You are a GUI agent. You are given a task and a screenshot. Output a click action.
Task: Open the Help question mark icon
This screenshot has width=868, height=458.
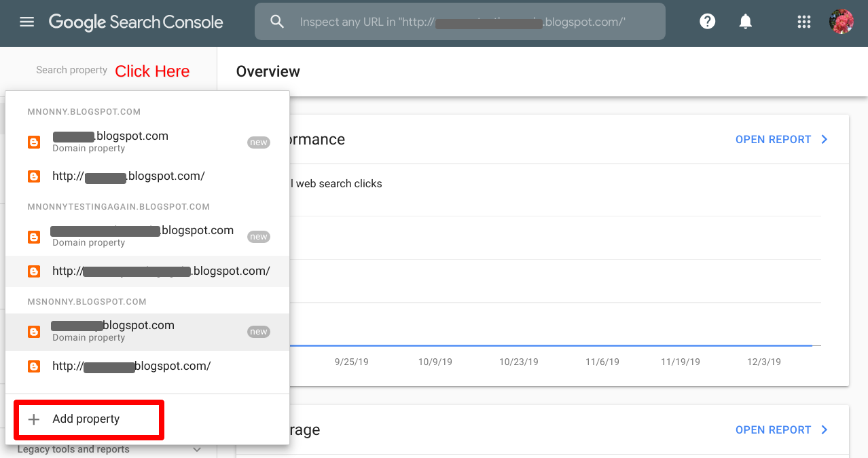pyautogui.click(x=708, y=22)
